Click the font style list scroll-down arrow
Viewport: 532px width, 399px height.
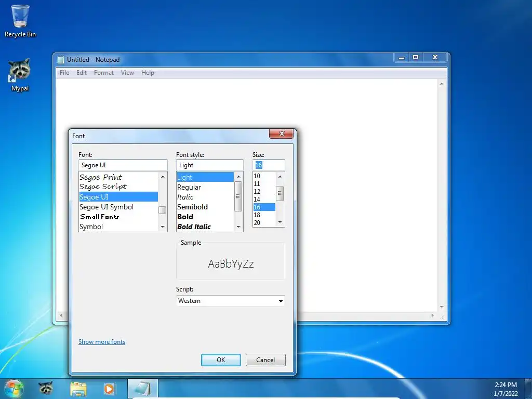coord(238,227)
